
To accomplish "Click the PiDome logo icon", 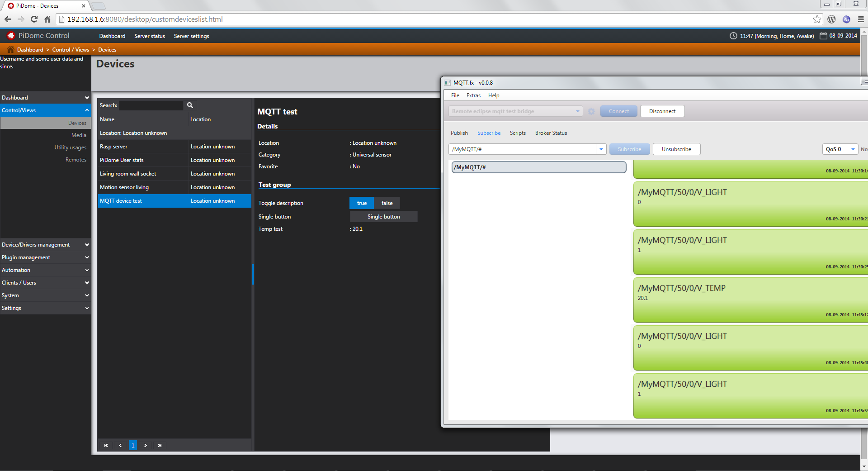I will [11, 35].
